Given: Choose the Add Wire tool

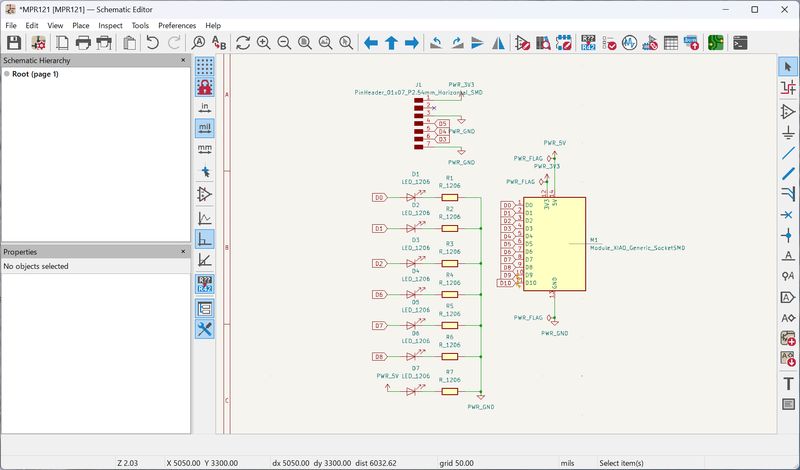Looking at the screenshot, I should click(x=788, y=153).
